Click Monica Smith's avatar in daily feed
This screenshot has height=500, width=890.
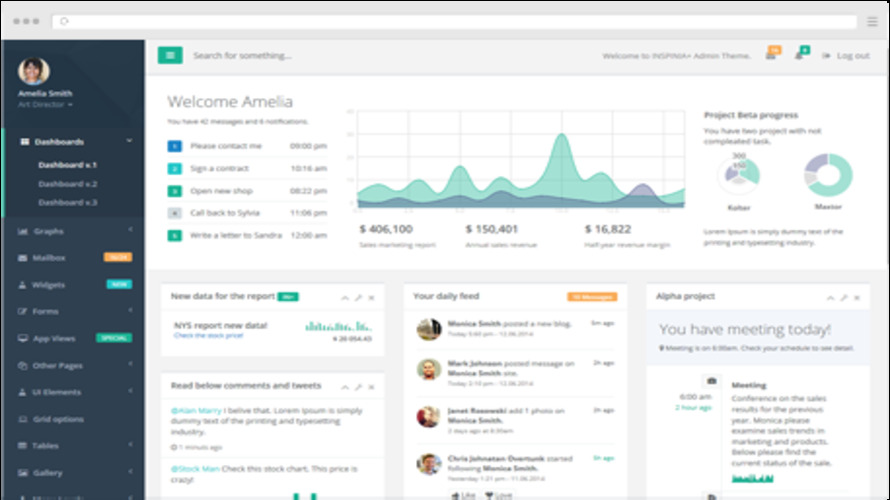coord(429,329)
